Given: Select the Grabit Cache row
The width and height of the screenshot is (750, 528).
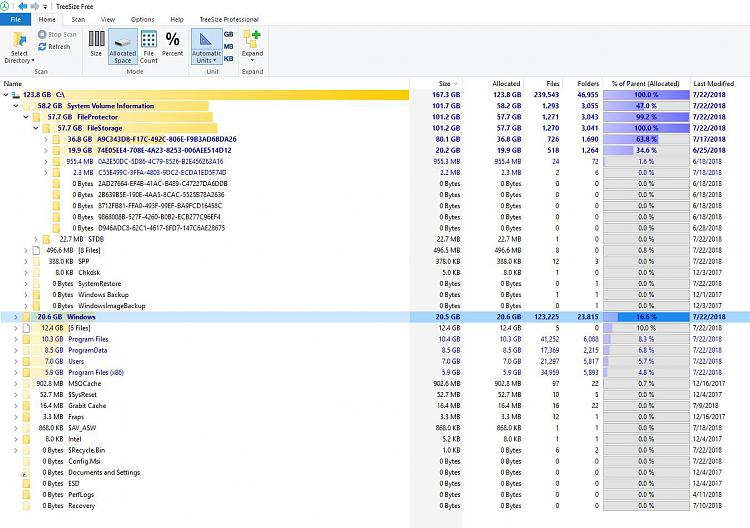Looking at the screenshot, I should (375, 406).
